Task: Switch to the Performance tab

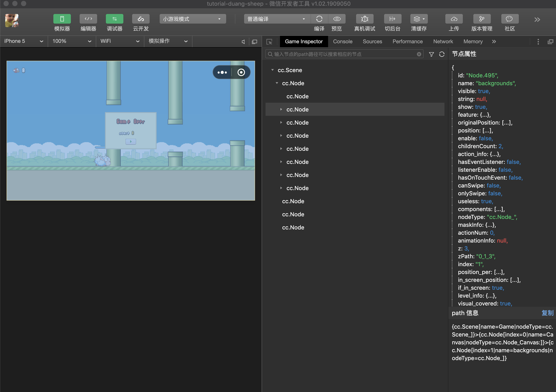Action: (407, 42)
